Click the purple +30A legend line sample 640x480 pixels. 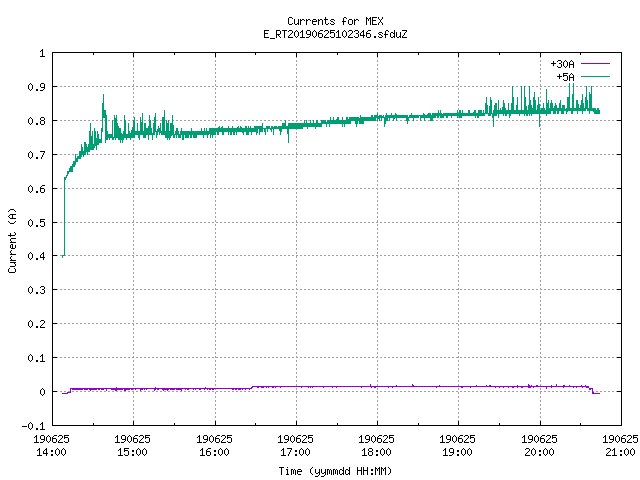(x=595, y=64)
